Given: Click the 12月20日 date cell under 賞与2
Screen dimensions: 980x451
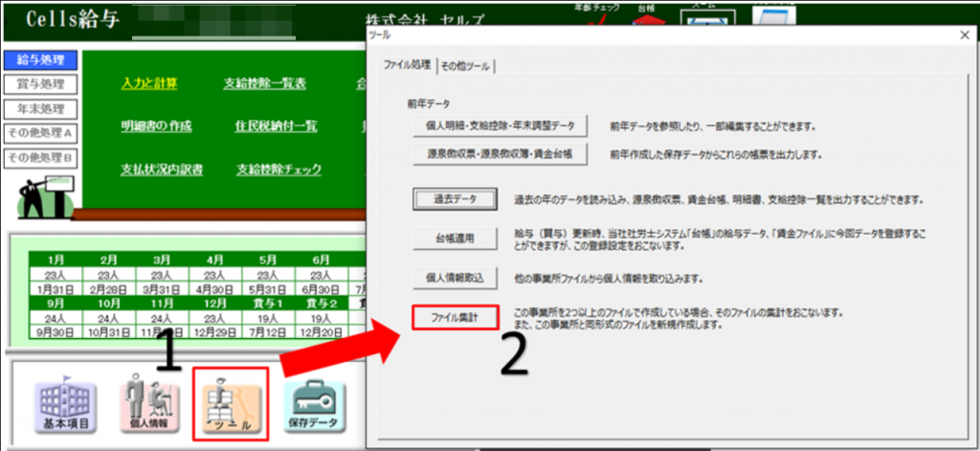Looking at the screenshot, I should tap(321, 332).
